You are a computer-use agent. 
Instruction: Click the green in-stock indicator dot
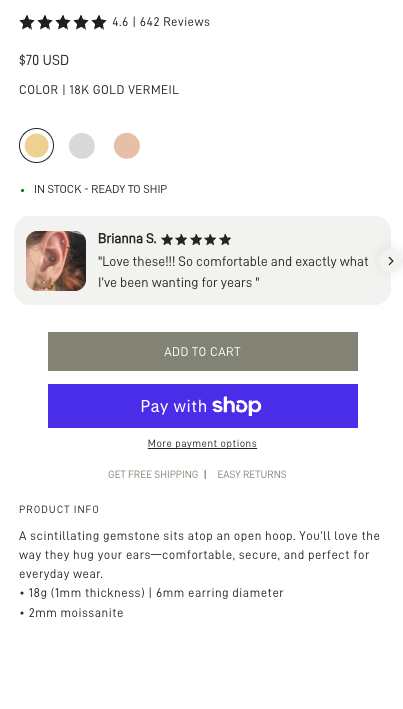point(23,190)
